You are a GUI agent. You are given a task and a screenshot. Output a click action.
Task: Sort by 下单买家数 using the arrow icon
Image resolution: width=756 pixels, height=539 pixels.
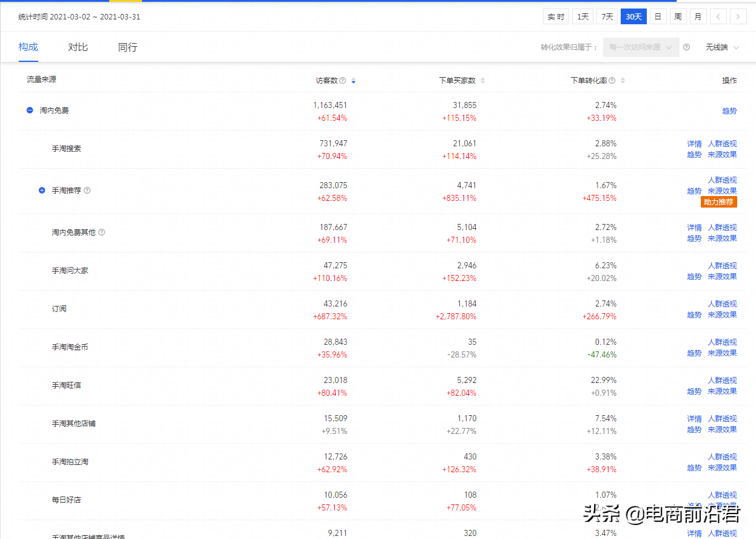tap(482, 81)
